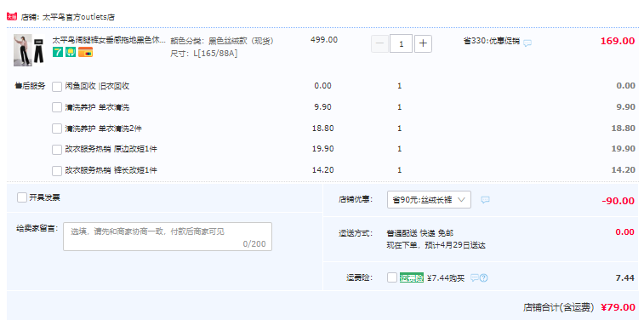Click the red Tmall logo beside the store name

12,17
